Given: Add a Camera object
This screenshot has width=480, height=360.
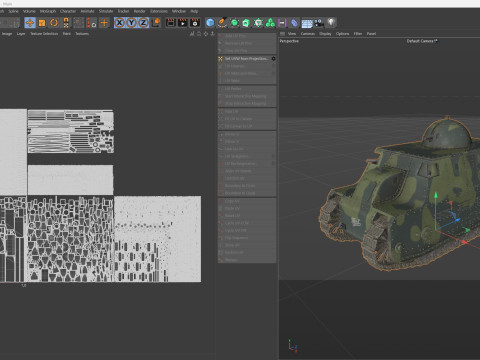Looking at the screenshot, I should [x=319, y=23].
